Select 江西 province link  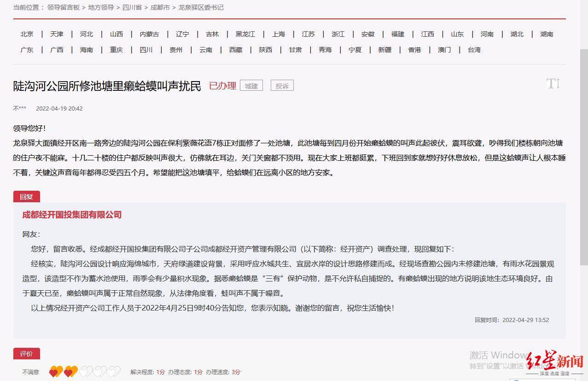point(428,34)
